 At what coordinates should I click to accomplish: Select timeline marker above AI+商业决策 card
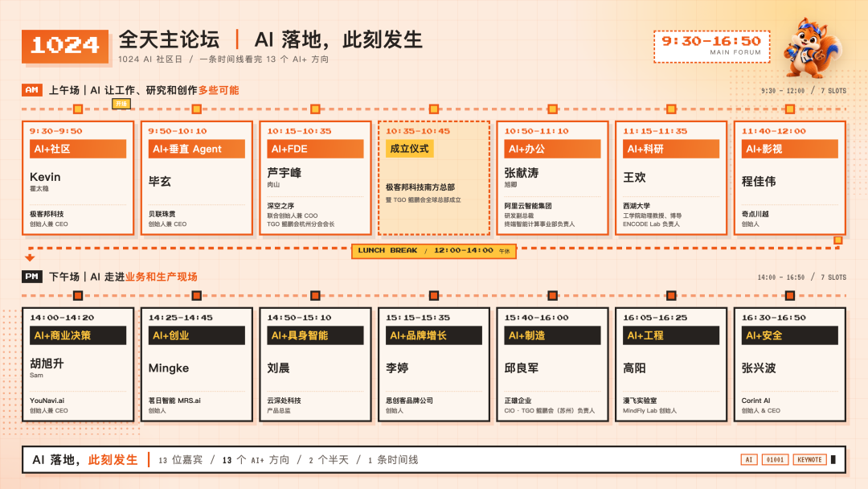pyautogui.click(x=78, y=296)
